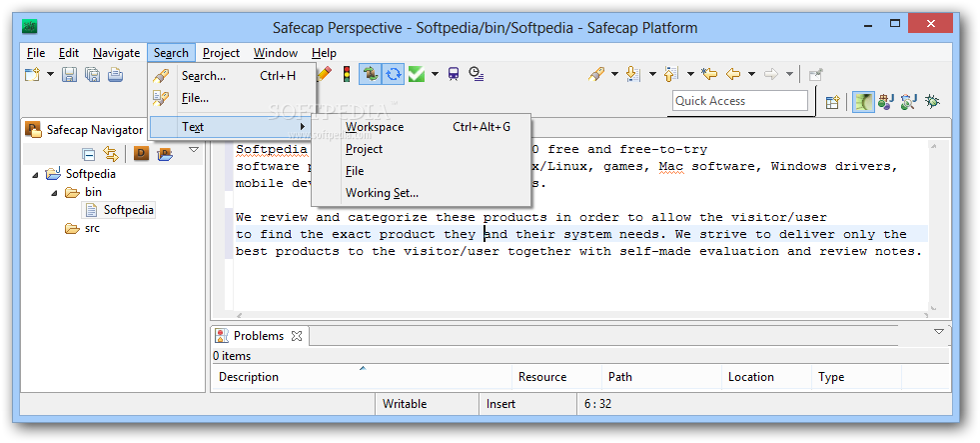Click the Next Annotation down-arrow icon
The height and width of the screenshot is (443, 980).
[633, 74]
